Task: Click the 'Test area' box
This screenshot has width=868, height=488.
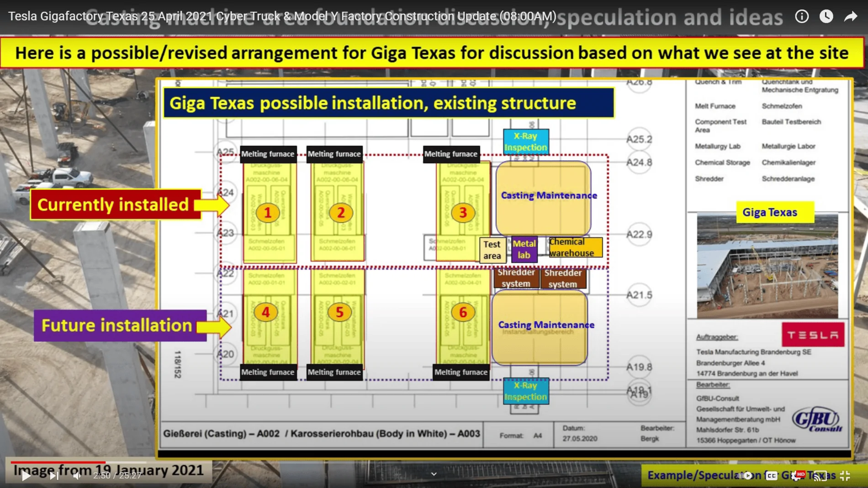Action: (492, 250)
